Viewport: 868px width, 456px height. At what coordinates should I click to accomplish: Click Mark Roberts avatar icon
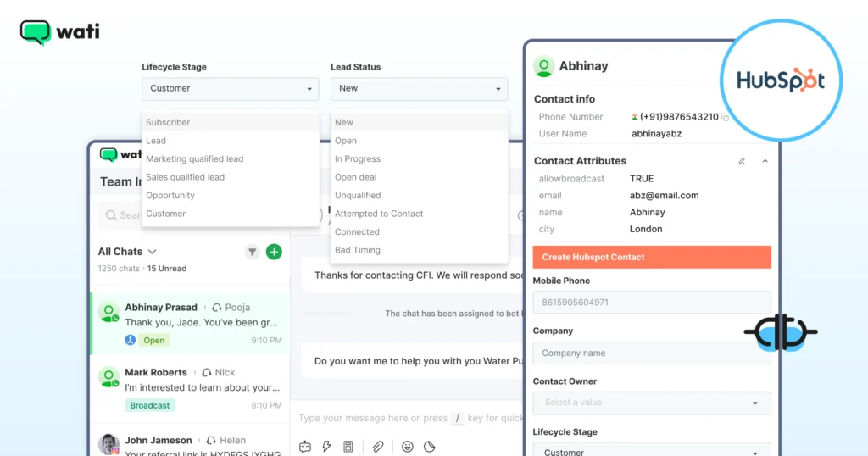coord(108,376)
